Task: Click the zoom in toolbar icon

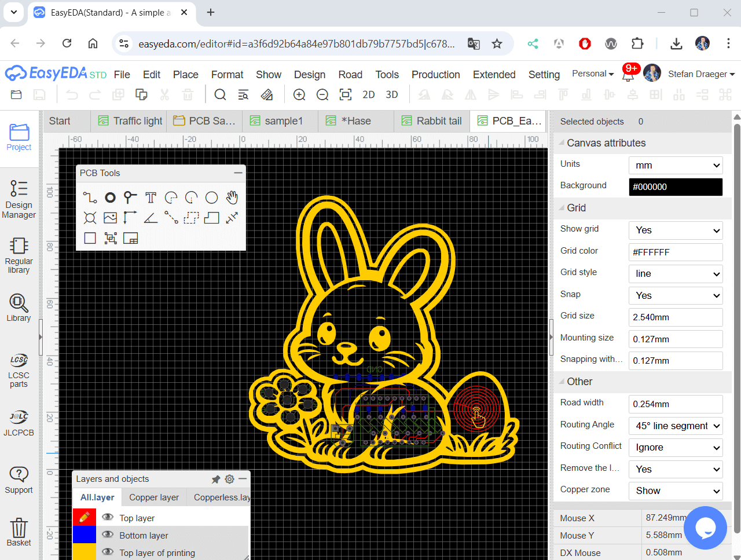Action: click(x=299, y=95)
